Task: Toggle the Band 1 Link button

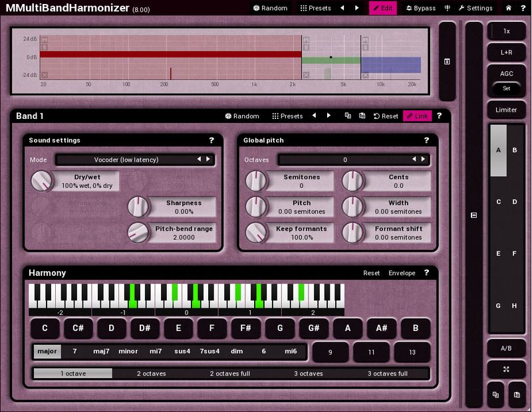Action: [418, 116]
